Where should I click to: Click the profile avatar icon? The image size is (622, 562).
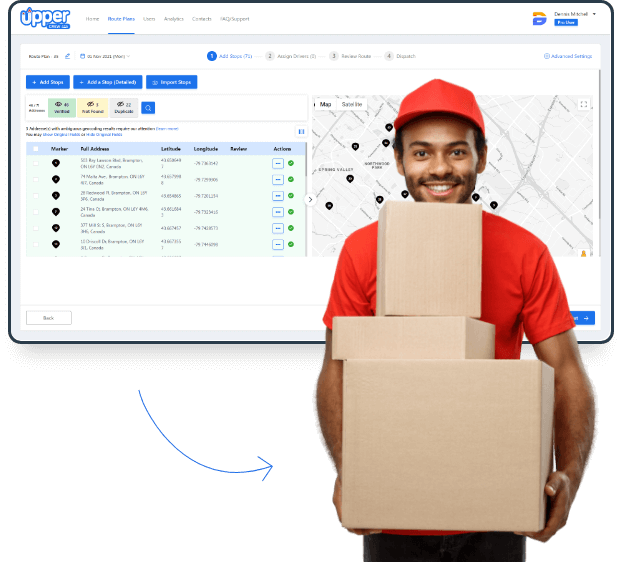click(x=539, y=19)
